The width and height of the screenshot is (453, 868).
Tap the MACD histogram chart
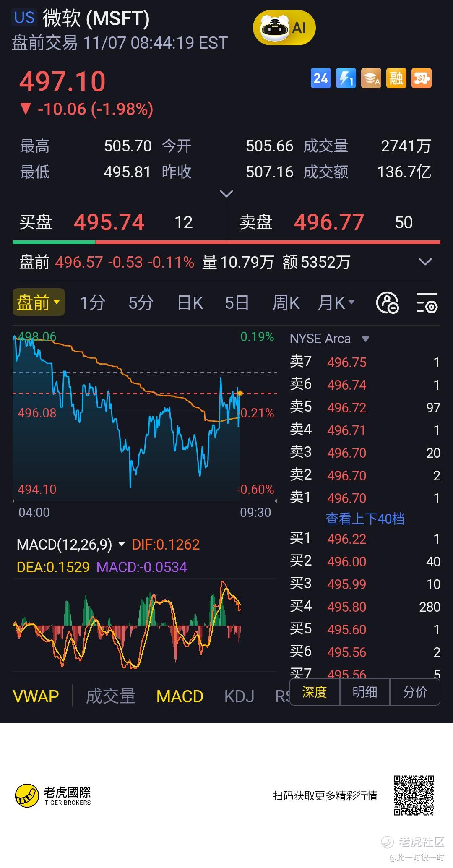145,625
